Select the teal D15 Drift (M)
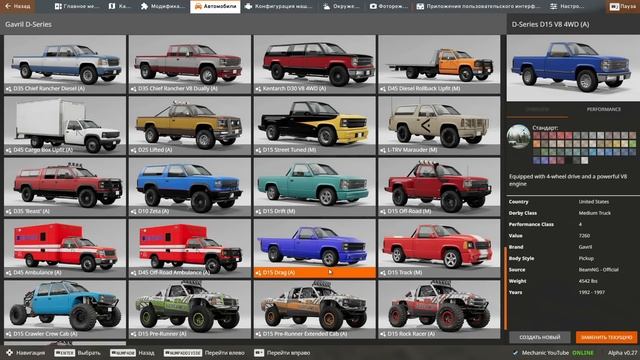This screenshot has height=360, width=640. click(x=315, y=187)
